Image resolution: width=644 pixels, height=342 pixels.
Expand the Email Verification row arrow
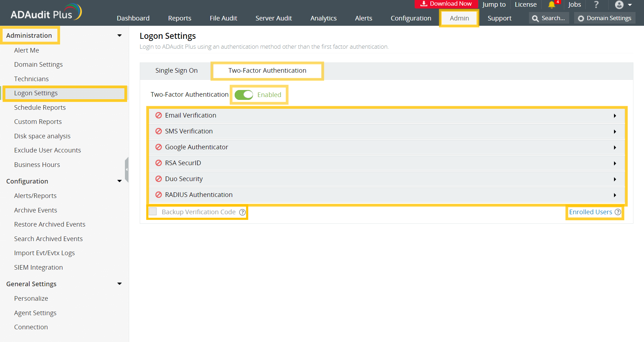pos(615,116)
